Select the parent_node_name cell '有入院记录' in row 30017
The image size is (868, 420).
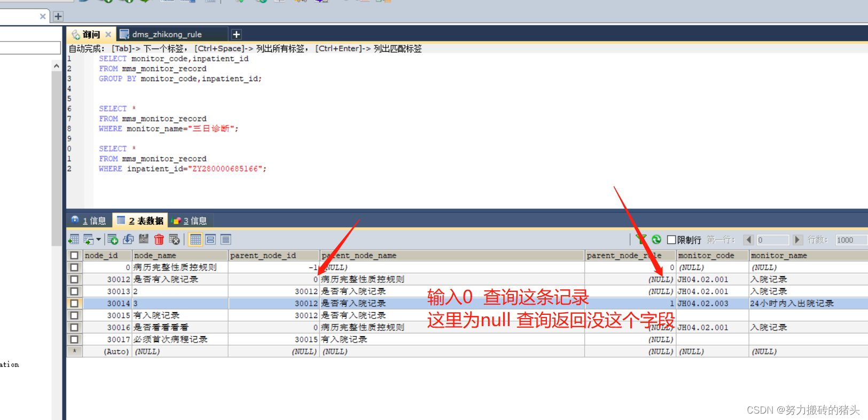coord(452,339)
